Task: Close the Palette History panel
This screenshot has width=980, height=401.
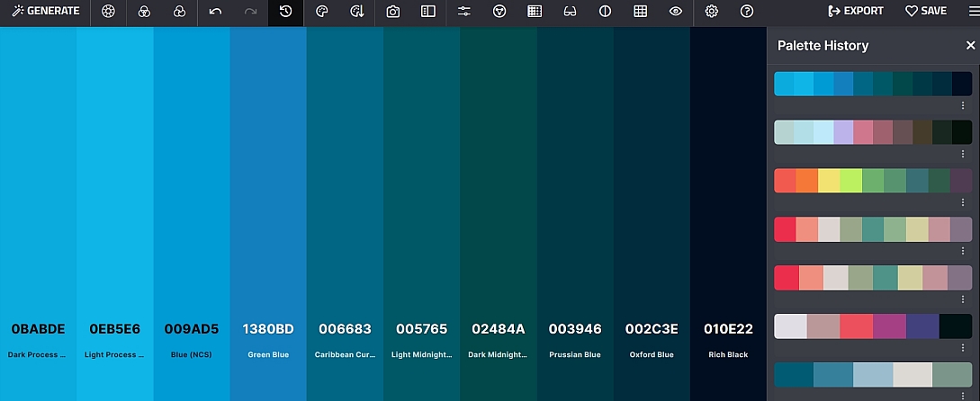Action: pyautogui.click(x=971, y=45)
